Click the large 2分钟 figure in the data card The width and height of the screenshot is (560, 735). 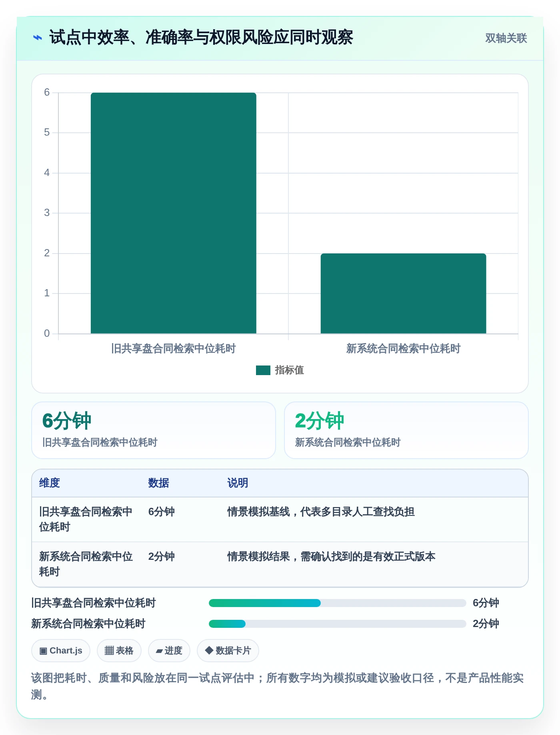point(320,421)
